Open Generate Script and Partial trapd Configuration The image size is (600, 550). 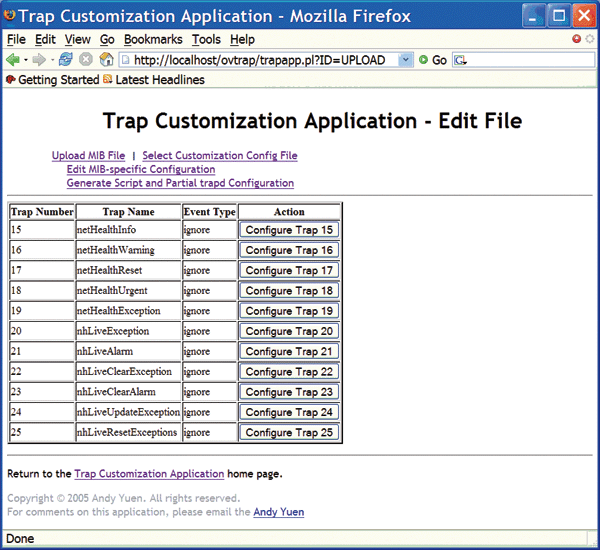click(x=180, y=183)
